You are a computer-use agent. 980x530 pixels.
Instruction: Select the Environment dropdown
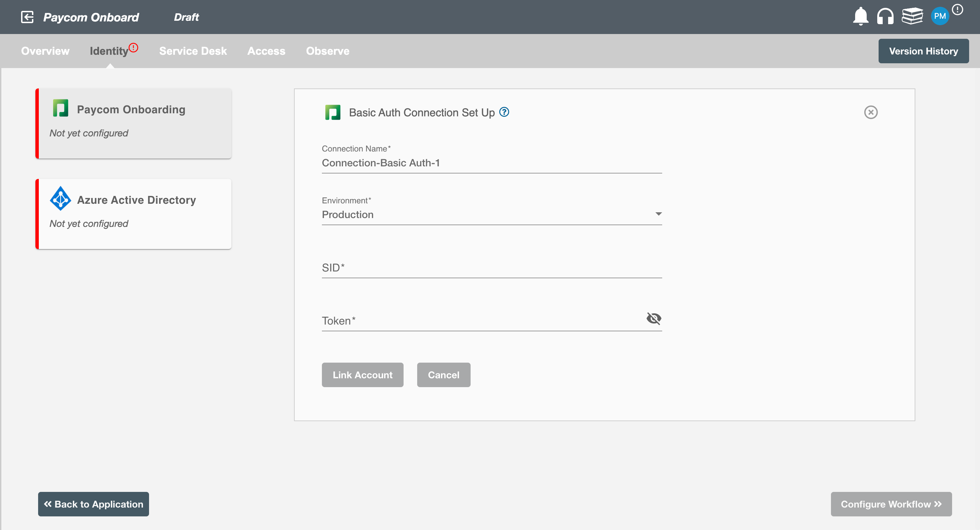tap(492, 214)
